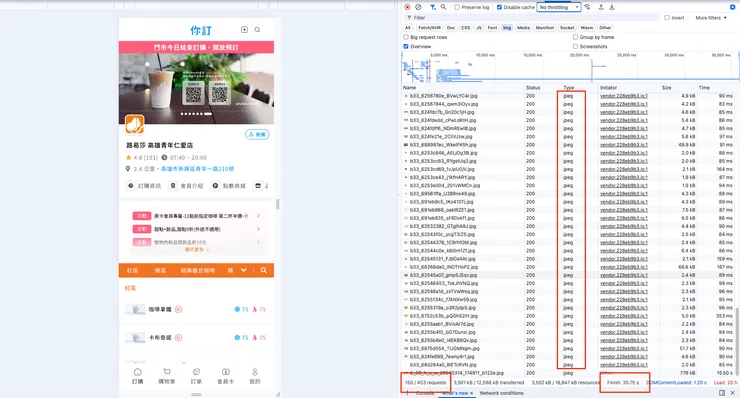Open network conditions wifi icon
The image size is (740, 398).
(587, 7)
